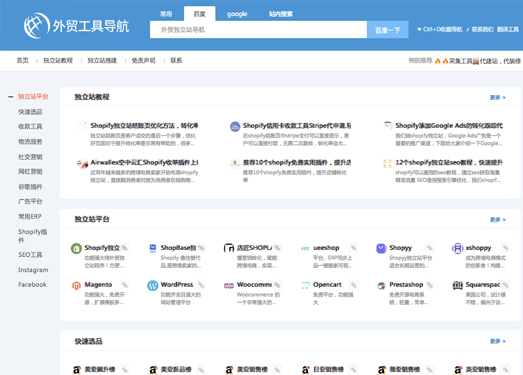The height and width of the screenshot is (375, 523).
Task: Select 谷歌插件 in the sidebar
Action: (x=30, y=187)
